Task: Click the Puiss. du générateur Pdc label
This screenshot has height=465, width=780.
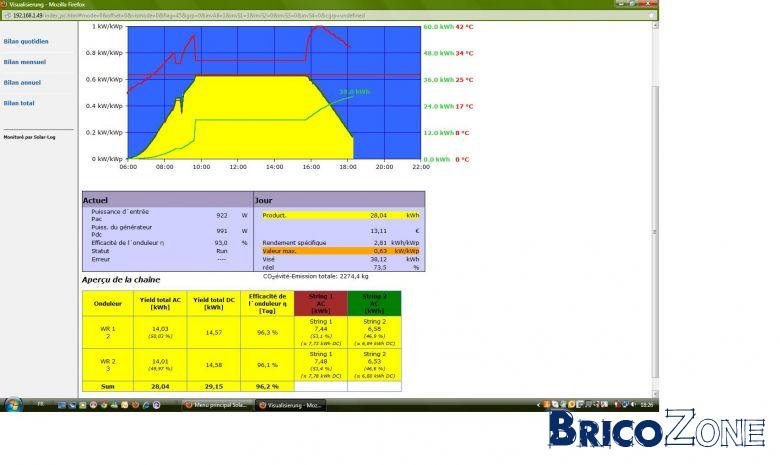Action: [x=121, y=231]
